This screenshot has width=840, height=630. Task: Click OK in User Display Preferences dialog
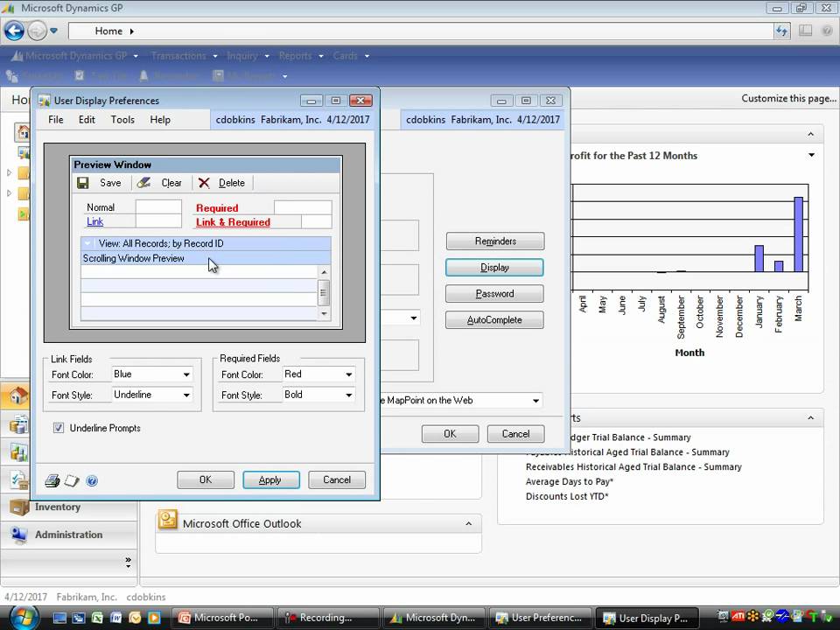(206, 480)
